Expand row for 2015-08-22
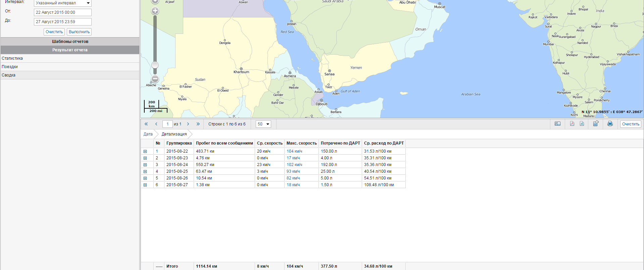 [x=145, y=152]
